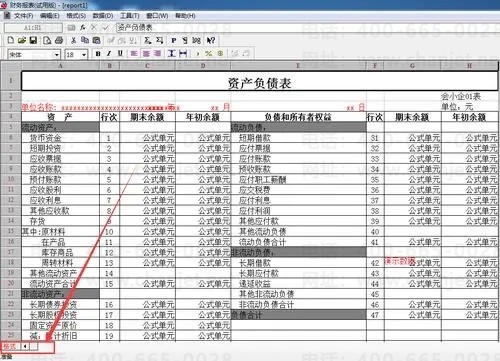
Task: Open the 编辑(E) menu
Action: click(49, 16)
